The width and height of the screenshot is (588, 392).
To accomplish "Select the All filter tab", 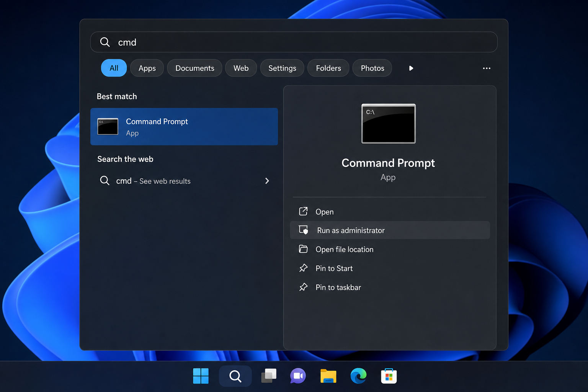I will [114, 68].
